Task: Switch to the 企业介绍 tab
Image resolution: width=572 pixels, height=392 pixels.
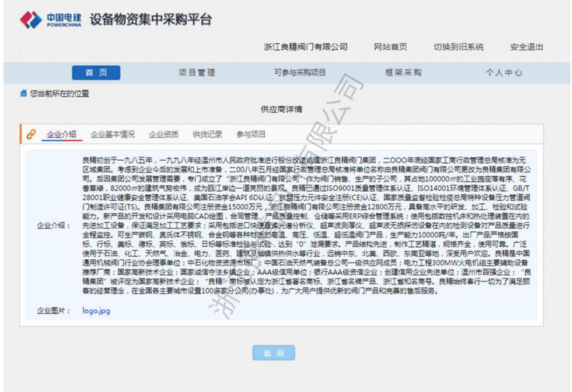Action: [61, 134]
